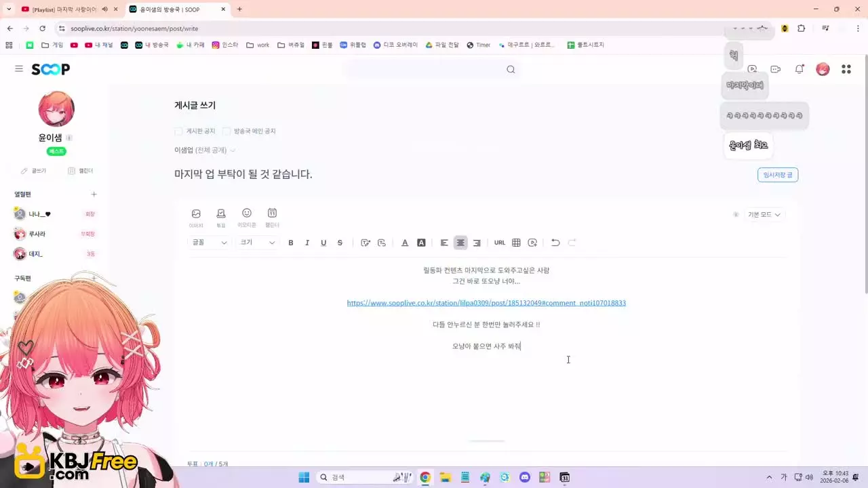868x488 pixels.
Task: Open fan 루사라 in the 열혈팬 list
Action: point(37,234)
